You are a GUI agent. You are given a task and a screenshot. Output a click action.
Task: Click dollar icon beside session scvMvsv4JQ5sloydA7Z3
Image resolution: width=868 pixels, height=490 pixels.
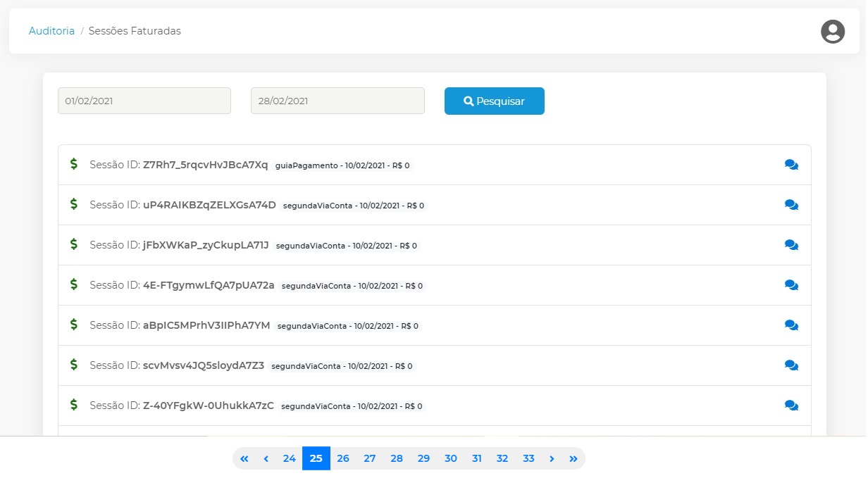(x=74, y=365)
